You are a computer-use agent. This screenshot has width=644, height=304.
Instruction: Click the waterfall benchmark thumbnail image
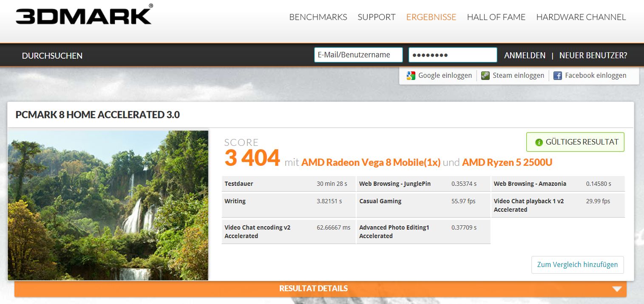pyautogui.click(x=108, y=205)
